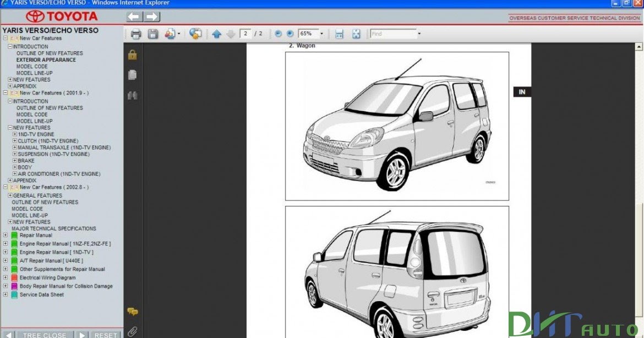The width and height of the screenshot is (644, 338).
Task: Open the email/share icon in the PDF toolbar
Action: pyautogui.click(x=170, y=34)
